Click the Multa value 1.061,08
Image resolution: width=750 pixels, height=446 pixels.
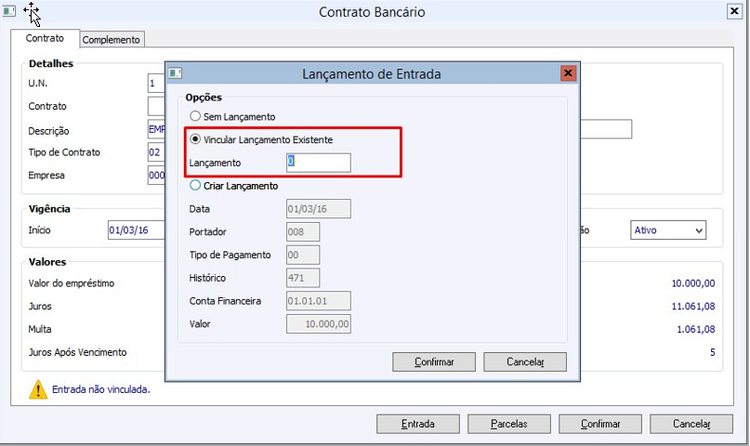click(695, 329)
